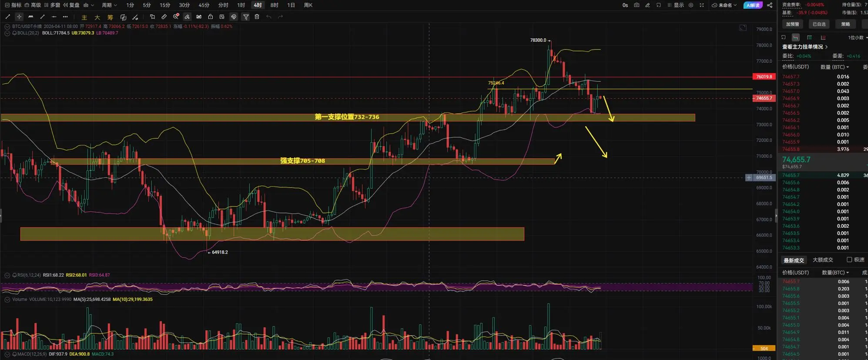
Task: Collapse the RSI indicator panel
Action: pyautogui.click(x=7, y=275)
